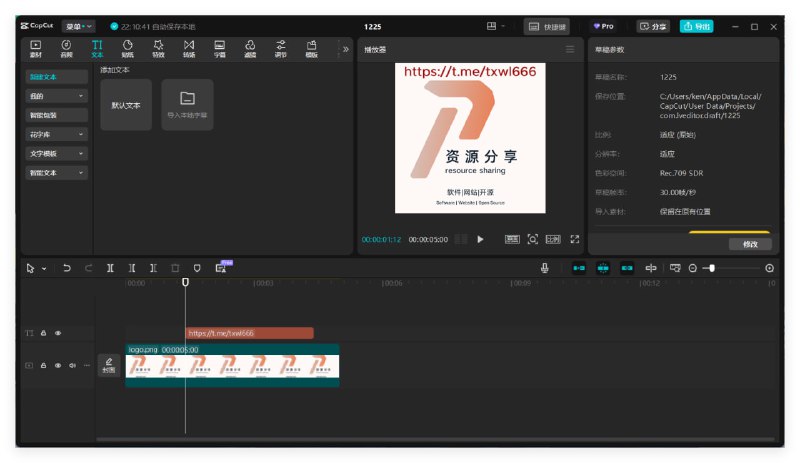Click the caption icon with Free badge
The height and width of the screenshot is (463, 800).
pos(222,267)
